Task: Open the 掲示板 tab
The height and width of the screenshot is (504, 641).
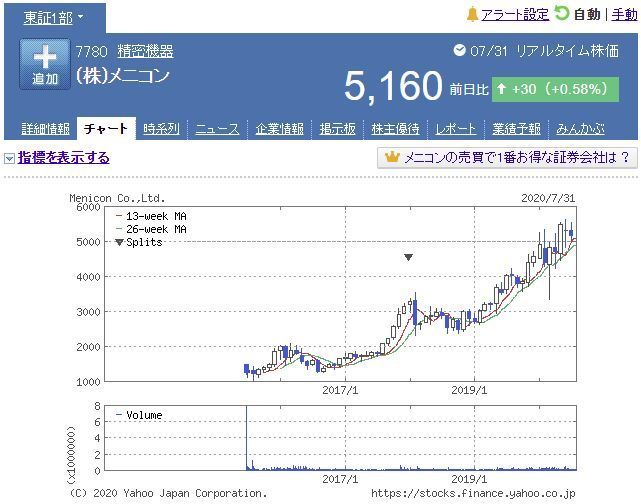Action: (x=337, y=129)
